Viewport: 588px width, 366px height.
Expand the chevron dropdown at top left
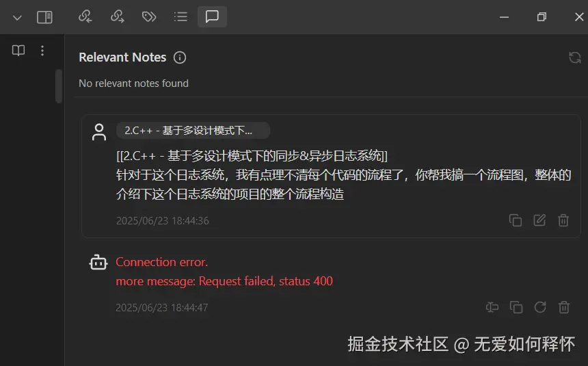tap(17, 18)
